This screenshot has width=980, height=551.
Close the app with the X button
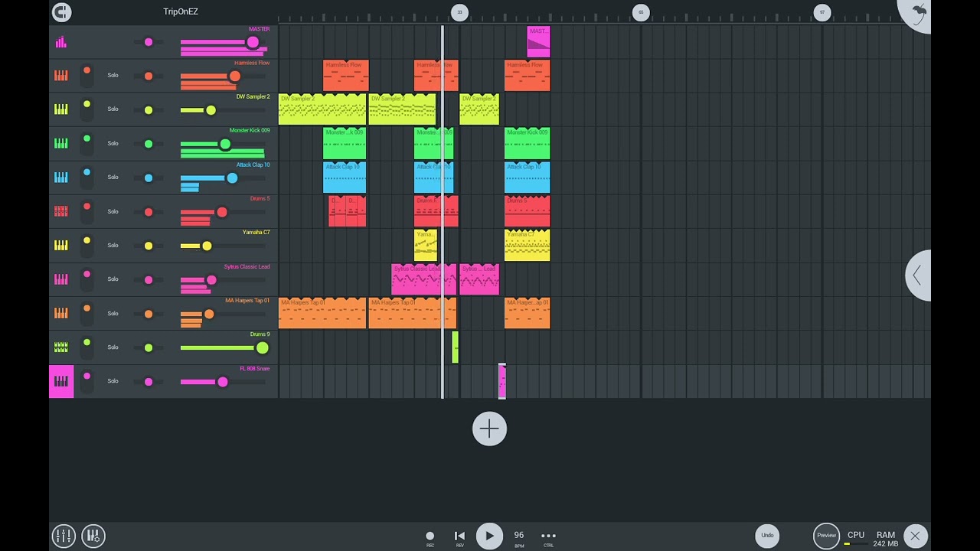915,536
